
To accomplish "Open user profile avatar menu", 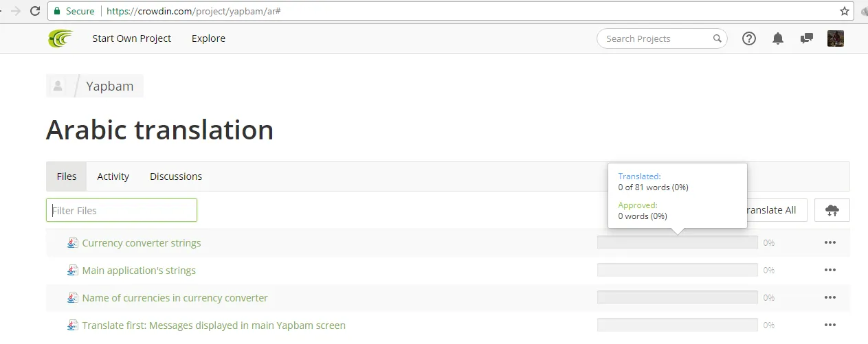I will tap(836, 38).
